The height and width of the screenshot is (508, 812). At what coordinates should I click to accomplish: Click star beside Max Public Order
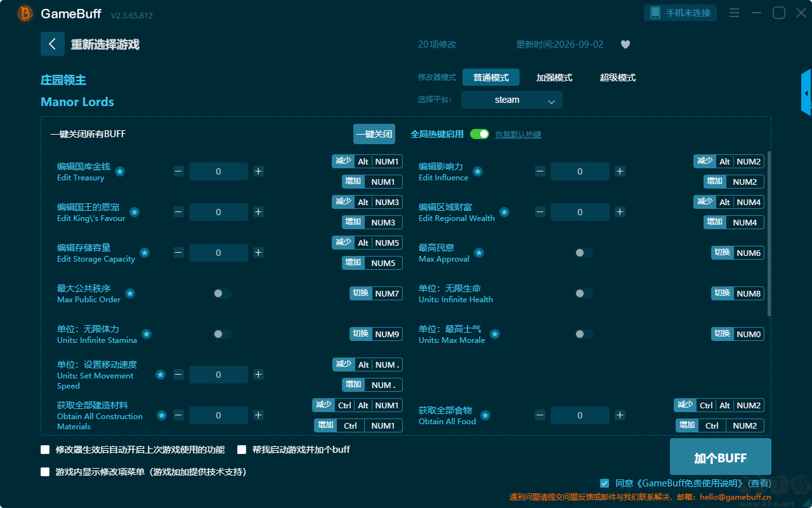pyautogui.click(x=130, y=293)
